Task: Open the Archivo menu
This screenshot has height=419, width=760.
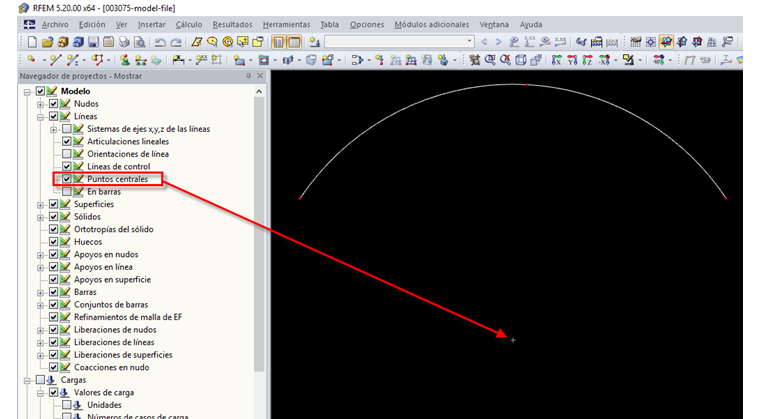Action: [x=55, y=24]
